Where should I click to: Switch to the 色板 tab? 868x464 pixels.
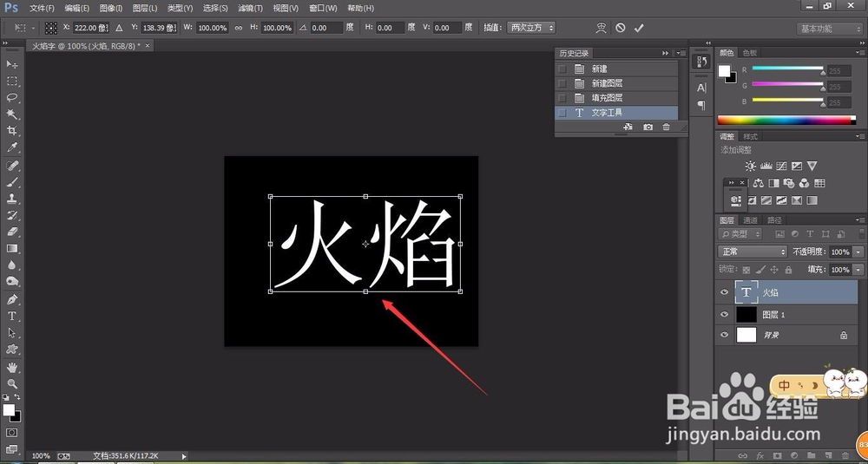coord(750,53)
